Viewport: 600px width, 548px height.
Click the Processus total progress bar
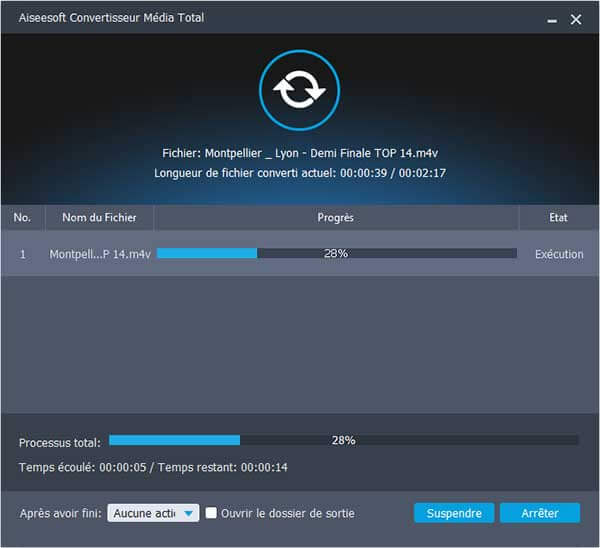(x=343, y=440)
